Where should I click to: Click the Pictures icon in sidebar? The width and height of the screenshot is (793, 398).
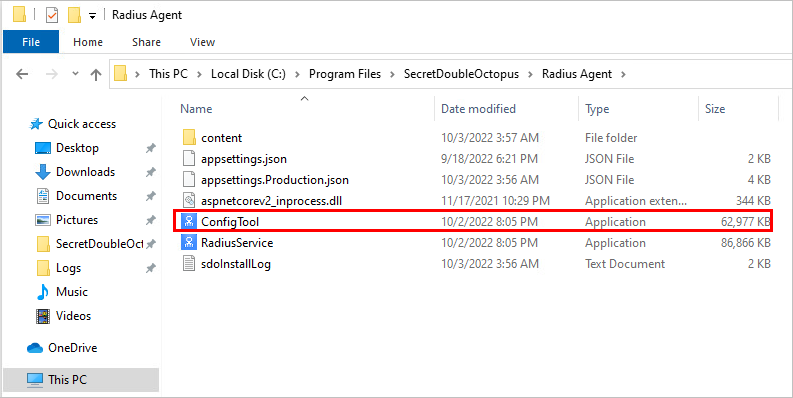43,220
